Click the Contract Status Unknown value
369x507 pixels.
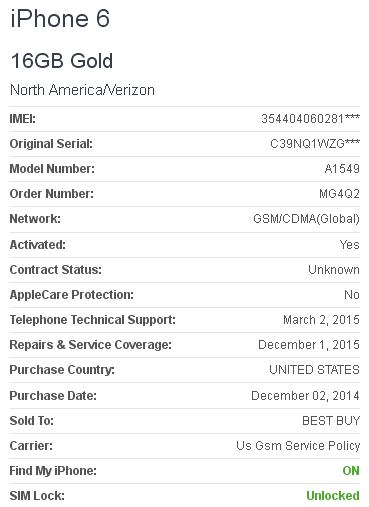tap(334, 270)
